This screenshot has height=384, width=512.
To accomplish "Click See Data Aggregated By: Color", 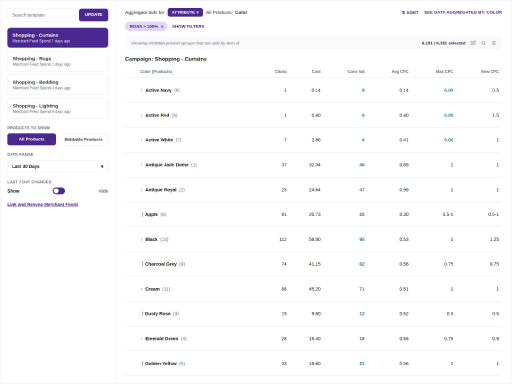I will coord(463,12).
